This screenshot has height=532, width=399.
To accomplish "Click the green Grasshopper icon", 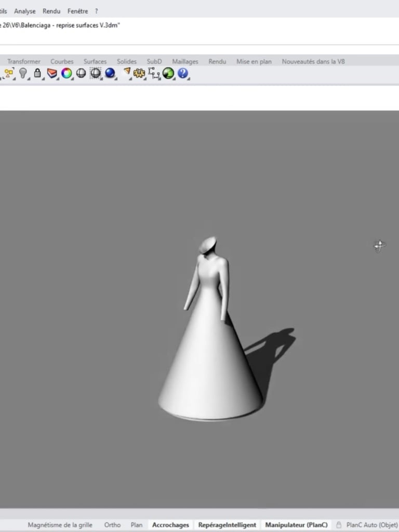I will (168, 73).
